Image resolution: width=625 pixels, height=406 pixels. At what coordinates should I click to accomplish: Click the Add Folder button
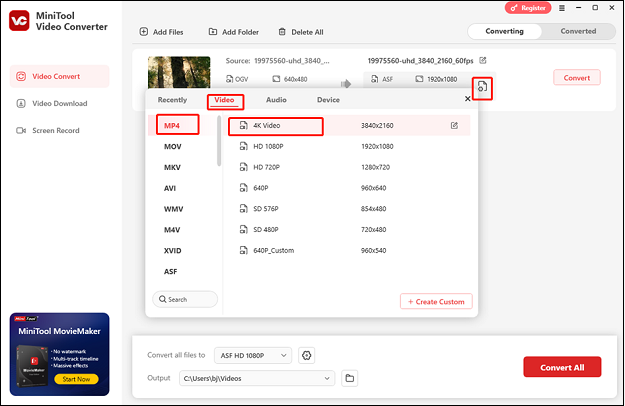pyautogui.click(x=234, y=32)
